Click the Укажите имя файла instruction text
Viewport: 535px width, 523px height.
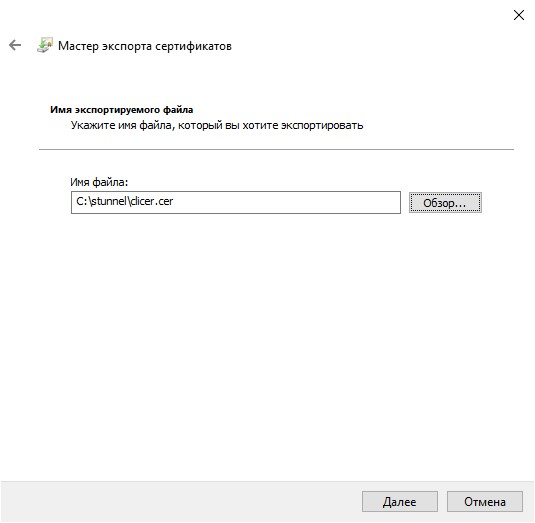(x=217, y=126)
